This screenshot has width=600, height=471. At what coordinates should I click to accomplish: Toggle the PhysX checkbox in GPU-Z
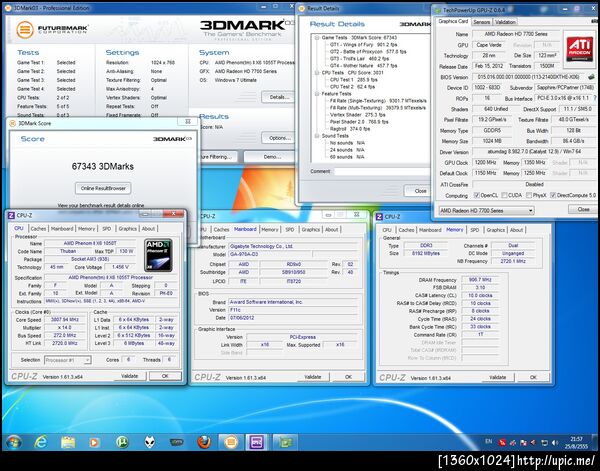[528, 195]
